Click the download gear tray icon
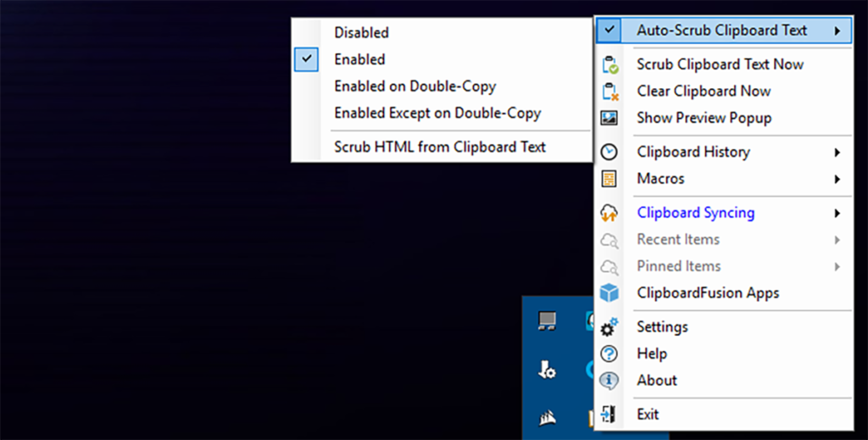Image resolution: width=868 pixels, height=440 pixels. coord(547,370)
